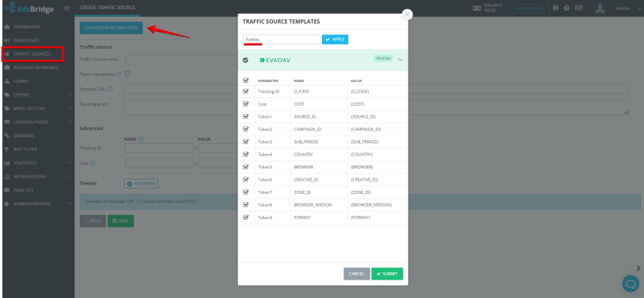This screenshot has width=644, height=298.
Task: Close the Traffic Source Templates dialog
Action: [407, 15]
